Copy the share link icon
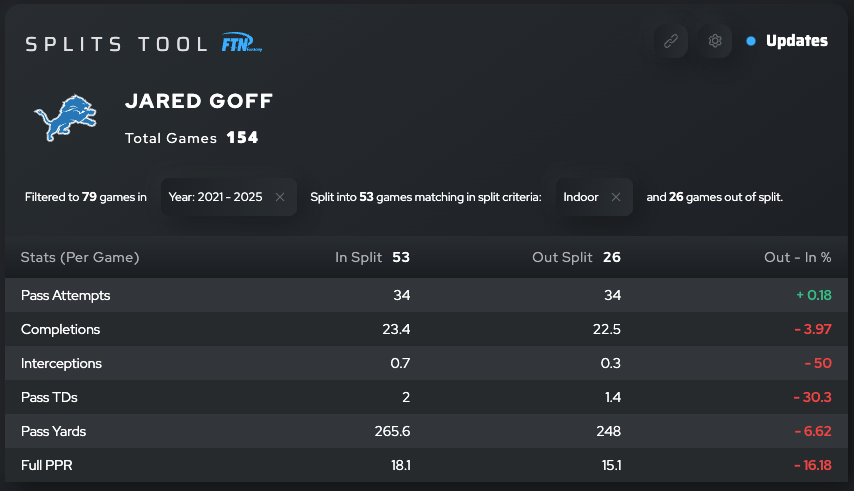Image resolution: width=854 pixels, height=491 pixels. click(x=670, y=41)
